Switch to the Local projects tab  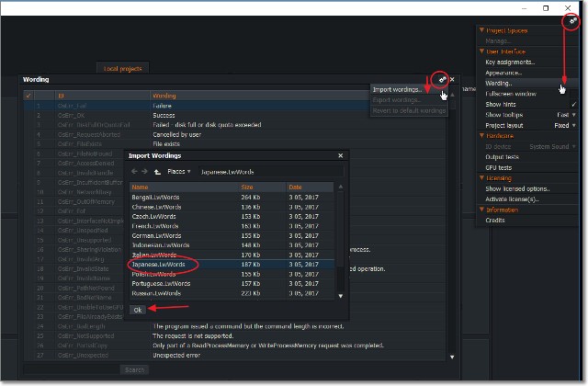click(x=121, y=68)
